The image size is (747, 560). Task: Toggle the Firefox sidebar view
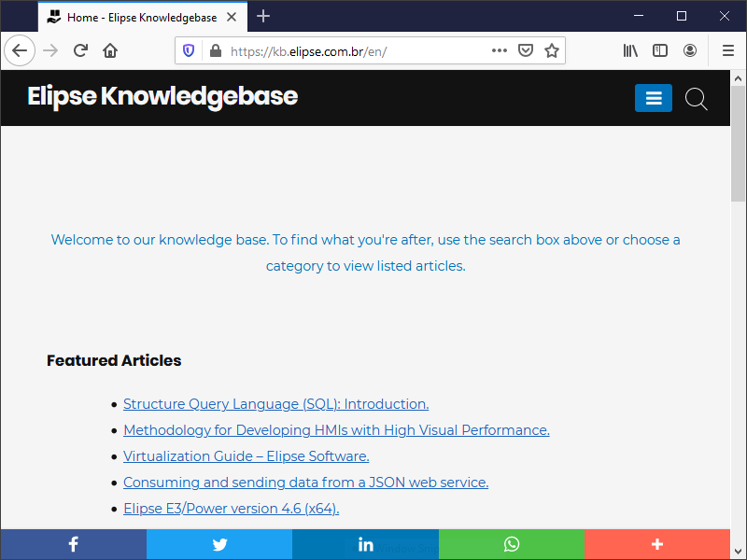click(660, 50)
